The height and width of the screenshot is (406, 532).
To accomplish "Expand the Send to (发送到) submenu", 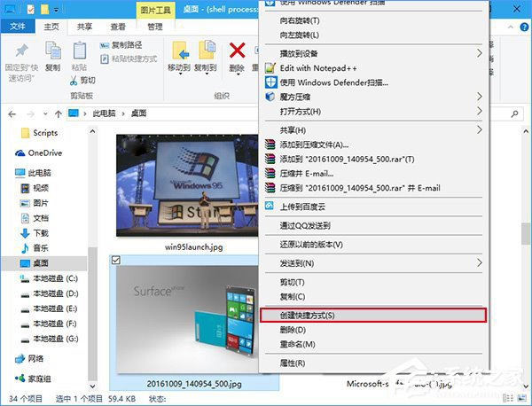I will [373, 263].
